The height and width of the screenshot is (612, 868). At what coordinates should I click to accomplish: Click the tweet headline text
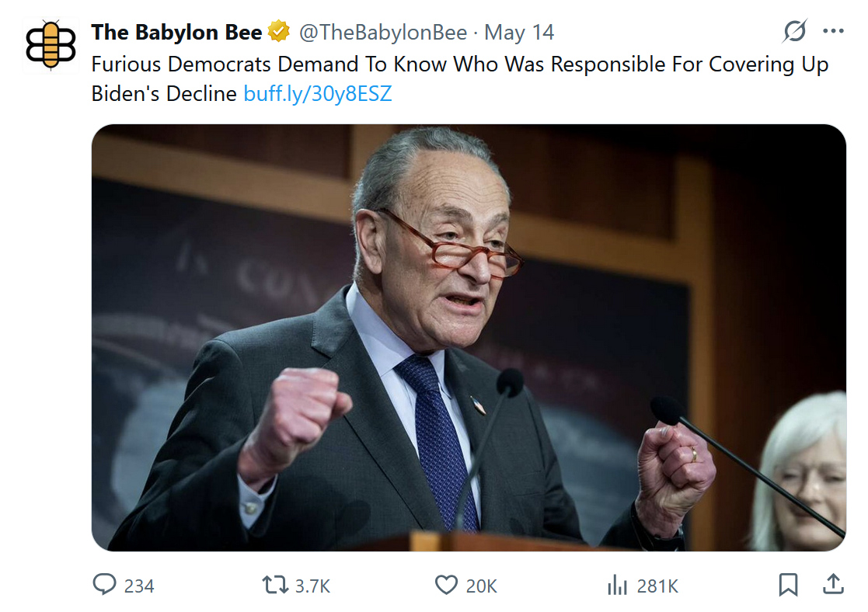(459, 64)
